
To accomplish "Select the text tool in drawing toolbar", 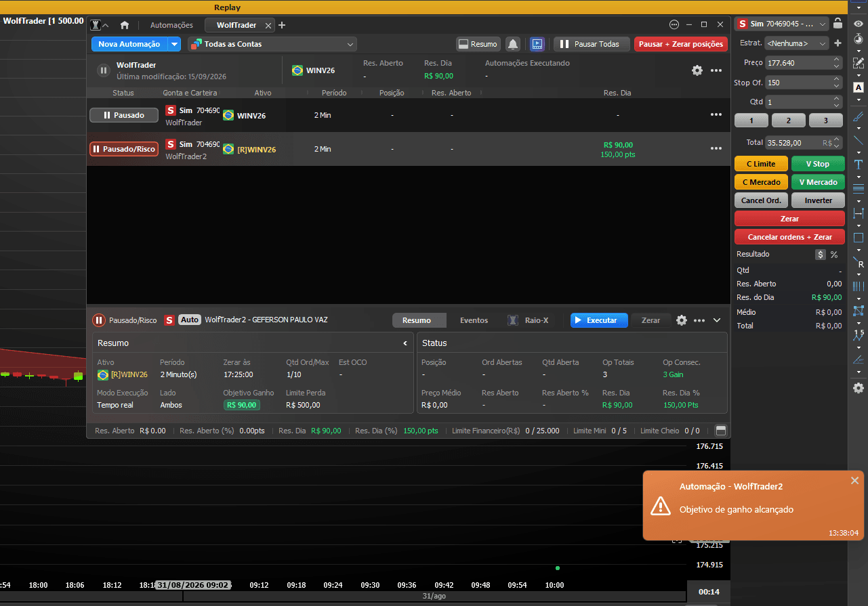I will click(859, 165).
